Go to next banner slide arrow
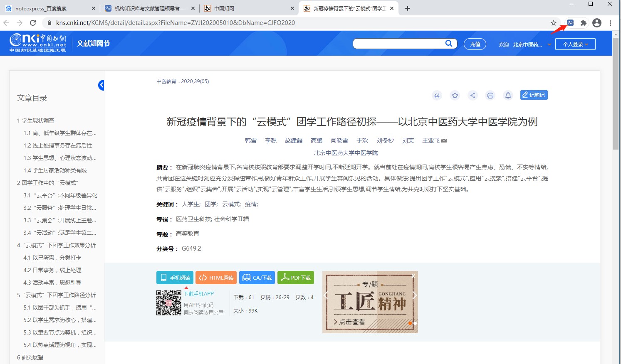Viewport: 621px width, 364px height. coord(415,295)
